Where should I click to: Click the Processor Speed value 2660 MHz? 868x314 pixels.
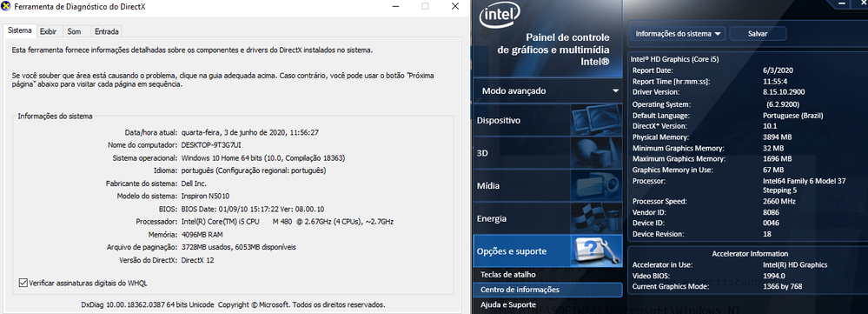[779, 201]
